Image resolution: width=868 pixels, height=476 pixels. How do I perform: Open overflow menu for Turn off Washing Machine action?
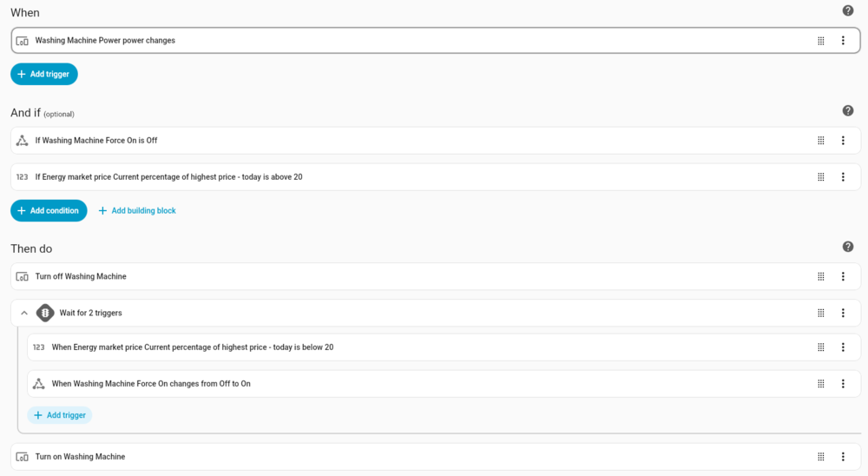coord(843,277)
